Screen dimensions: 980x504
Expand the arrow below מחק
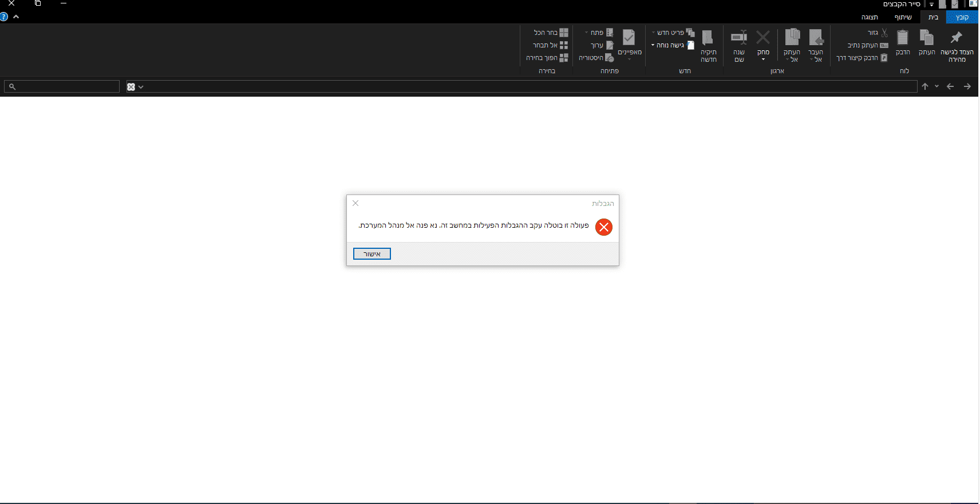pyautogui.click(x=763, y=59)
